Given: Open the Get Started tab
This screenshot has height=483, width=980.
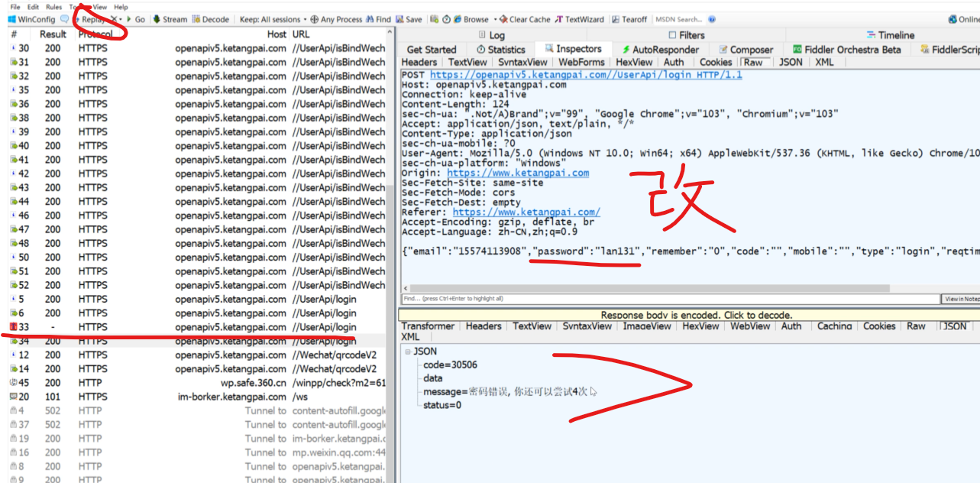Looking at the screenshot, I should coord(432,49).
